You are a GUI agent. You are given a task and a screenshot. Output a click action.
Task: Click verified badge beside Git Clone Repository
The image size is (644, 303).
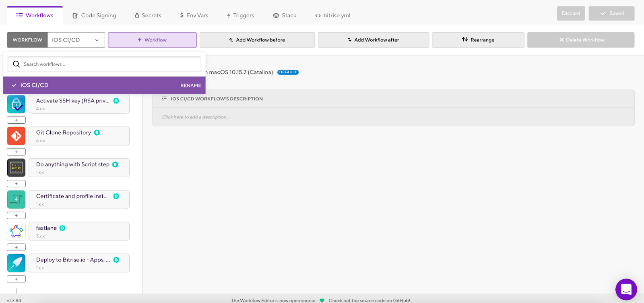[x=97, y=133]
